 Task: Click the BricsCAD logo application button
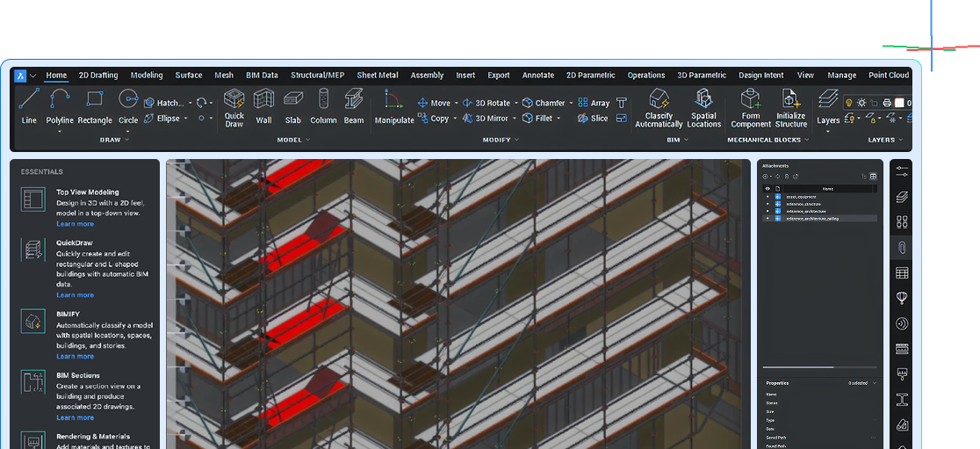(20, 76)
